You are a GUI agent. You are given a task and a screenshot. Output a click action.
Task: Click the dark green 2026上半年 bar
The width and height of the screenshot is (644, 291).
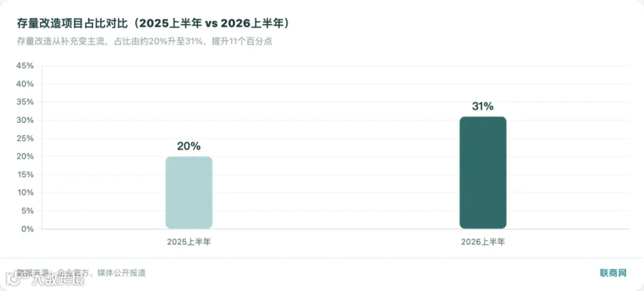[483, 172]
